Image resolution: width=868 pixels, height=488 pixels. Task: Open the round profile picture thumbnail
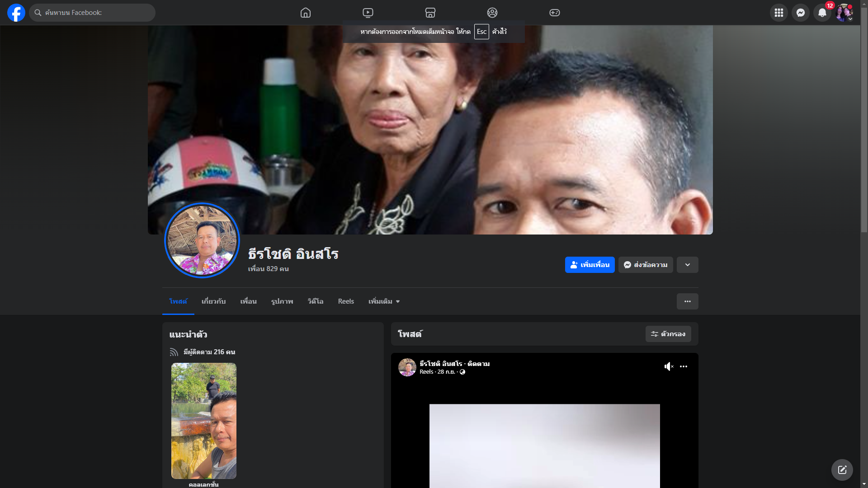coord(202,240)
